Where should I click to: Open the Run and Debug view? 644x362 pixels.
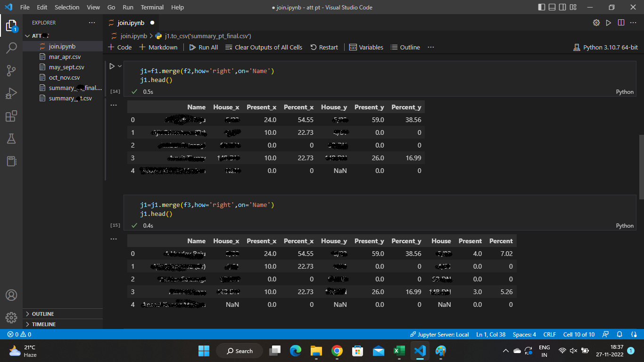click(x=12, y=92)
